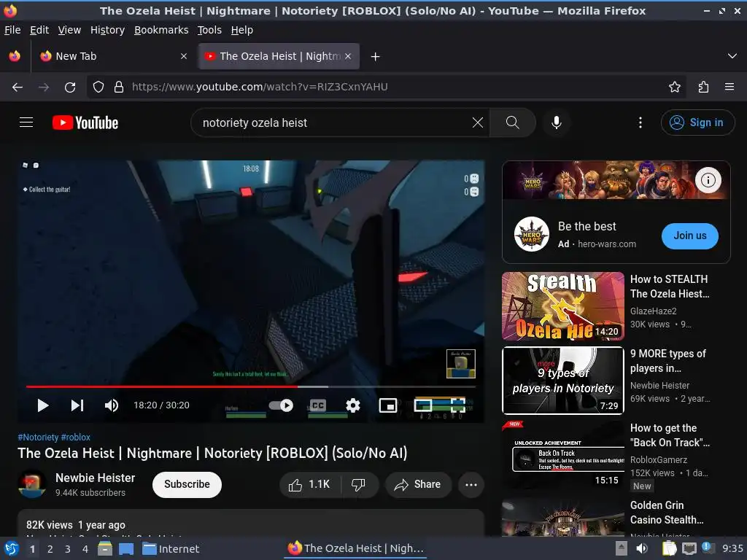
Task: Close The Ozela Heist tab
Action: point(348,56)
